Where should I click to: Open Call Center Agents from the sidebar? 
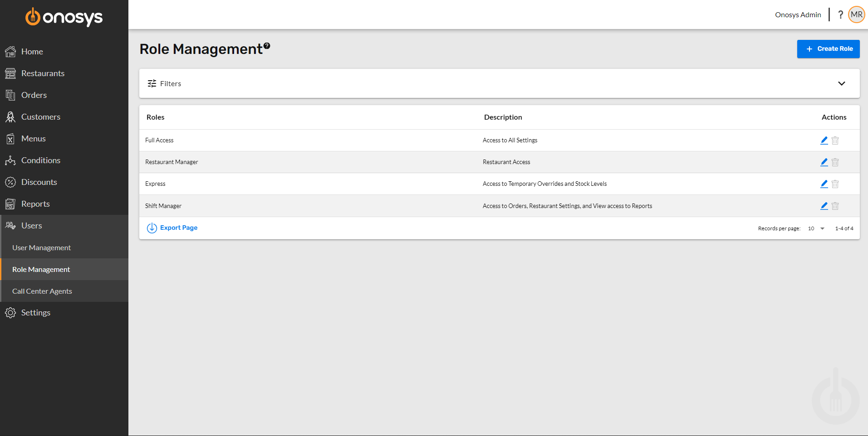click(x=42, y=291)
